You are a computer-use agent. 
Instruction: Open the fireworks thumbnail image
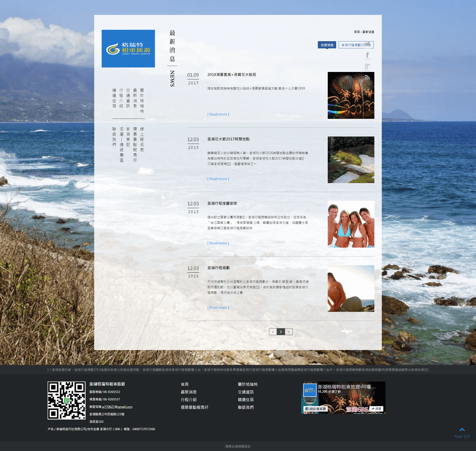351,95
